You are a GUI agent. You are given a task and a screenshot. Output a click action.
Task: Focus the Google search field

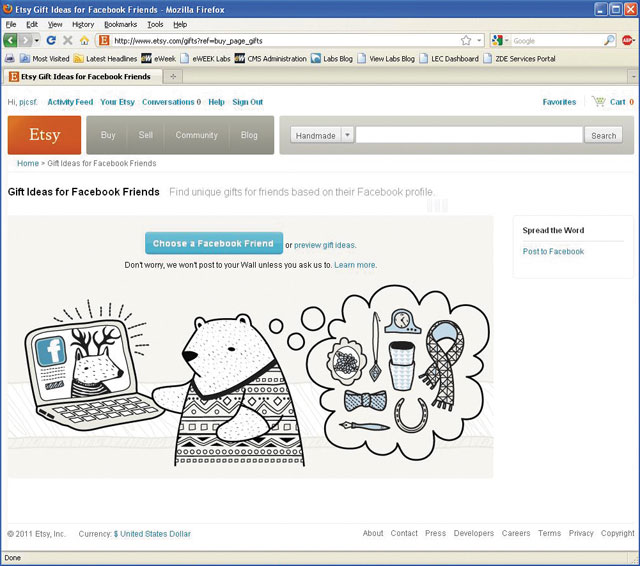tap(557, 41)
